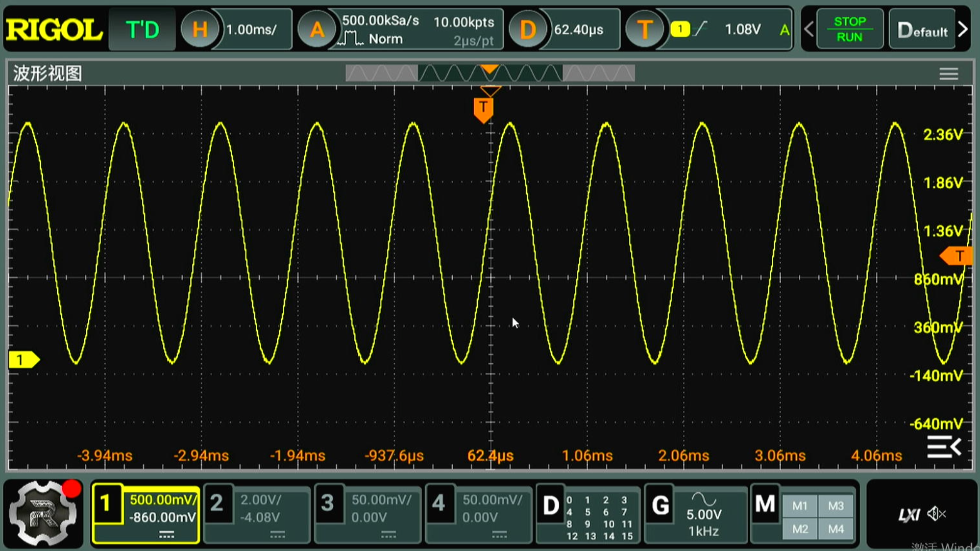Open the A acquisition settings icon

tap(316, 30)
